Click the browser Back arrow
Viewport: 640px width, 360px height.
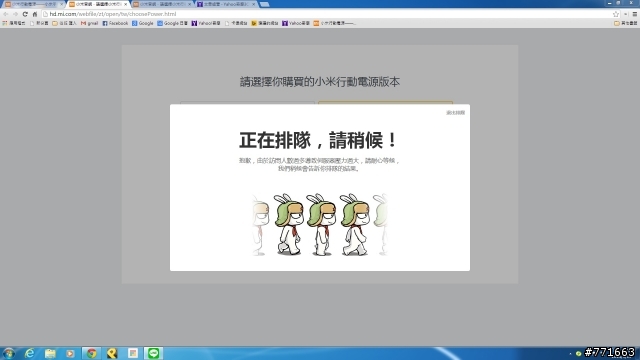click(x=6, y=14)
